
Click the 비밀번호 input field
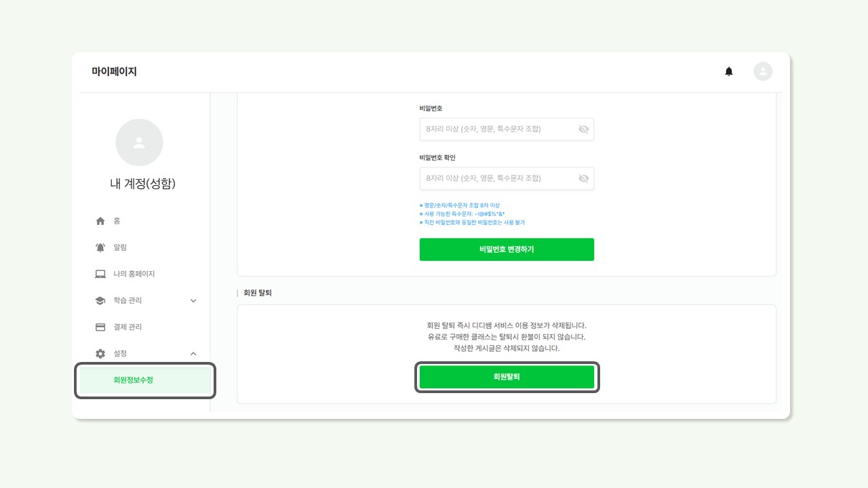tap(498, 129)
